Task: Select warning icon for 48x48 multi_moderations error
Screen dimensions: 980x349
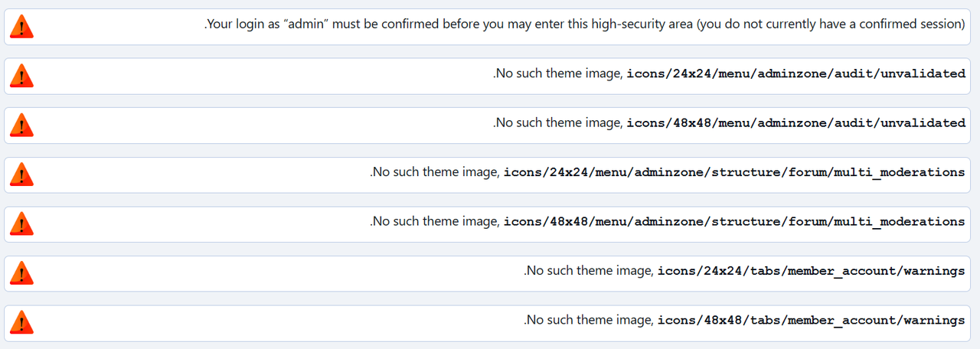Action: (21, 224)
